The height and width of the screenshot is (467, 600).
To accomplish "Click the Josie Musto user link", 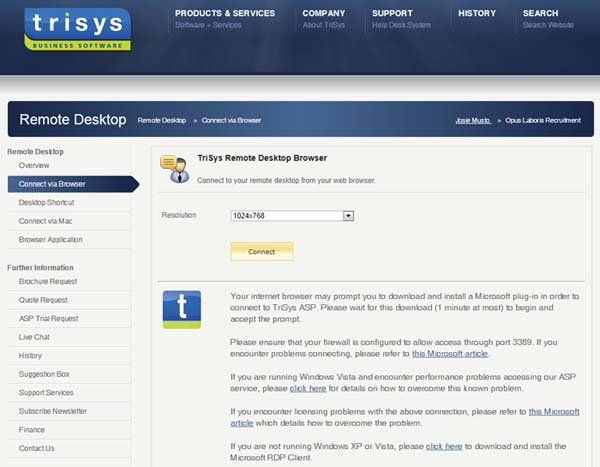I will pyautogui.click(x=473, y=120).
